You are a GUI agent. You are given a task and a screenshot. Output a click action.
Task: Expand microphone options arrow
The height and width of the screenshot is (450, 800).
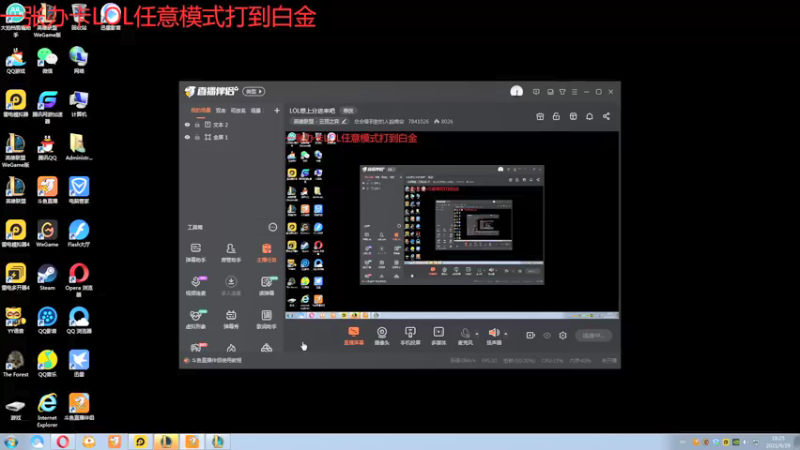click(477, 334)
